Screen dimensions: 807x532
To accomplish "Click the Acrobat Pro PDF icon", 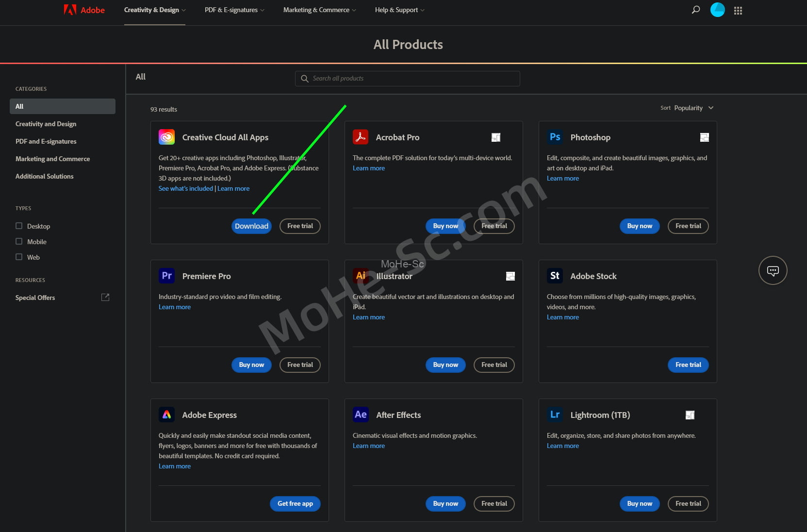I will [361, 137].
